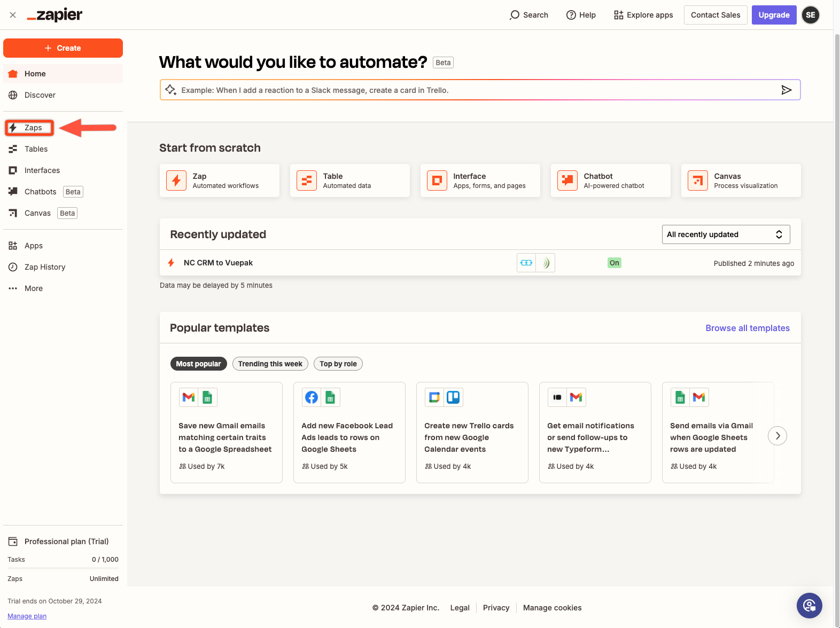Click the Canvas process visualization icon
The image size is (840, 628).
click(698, 180)
